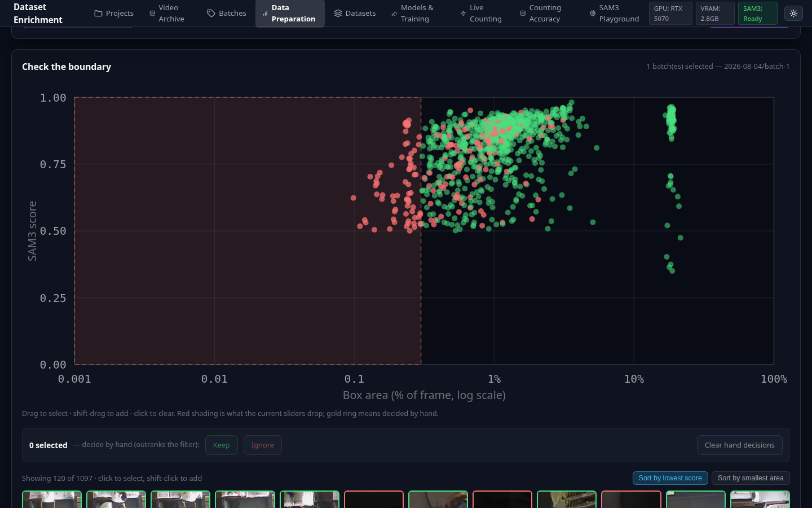The width and height of the screenshot is (812, 508).
Task: Click the 'Showing 120 of 1097' text
Action: (x=112, y=478)
